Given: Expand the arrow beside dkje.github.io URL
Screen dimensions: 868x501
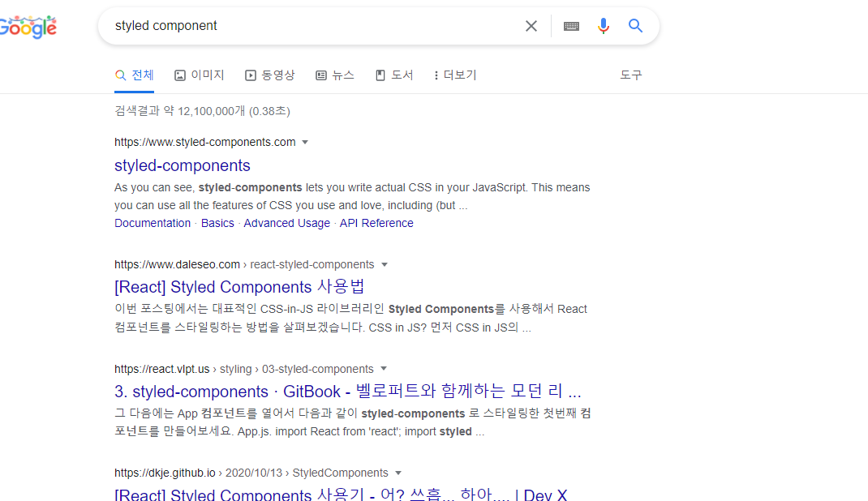Looking at the screenshot, I should coord(398,473).
